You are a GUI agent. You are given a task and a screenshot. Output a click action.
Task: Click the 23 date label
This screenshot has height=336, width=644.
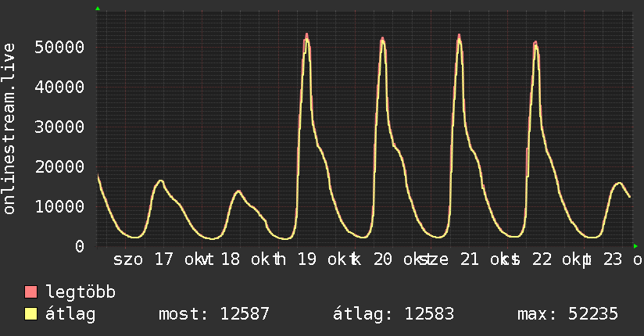point(613,259)
